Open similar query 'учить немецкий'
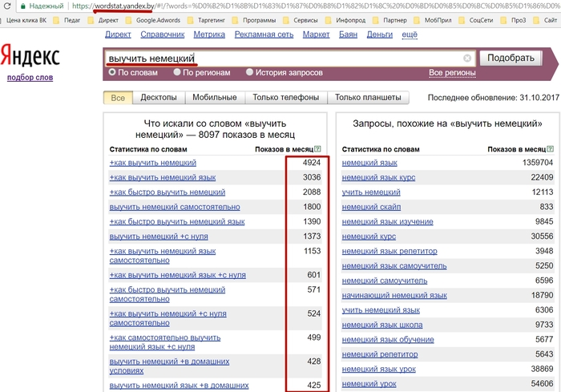Viewport: 561px width, 392px height. click(371, 192)
